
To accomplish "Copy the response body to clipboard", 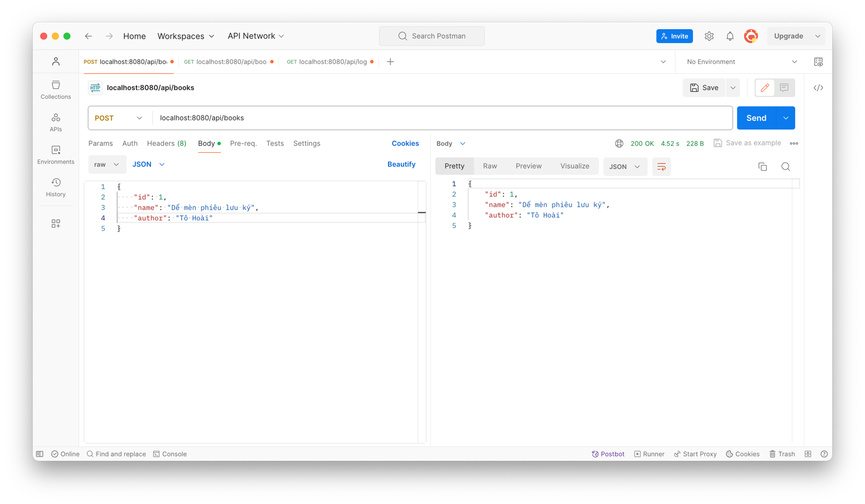I will pyautogui.click(x=762, y=167).
